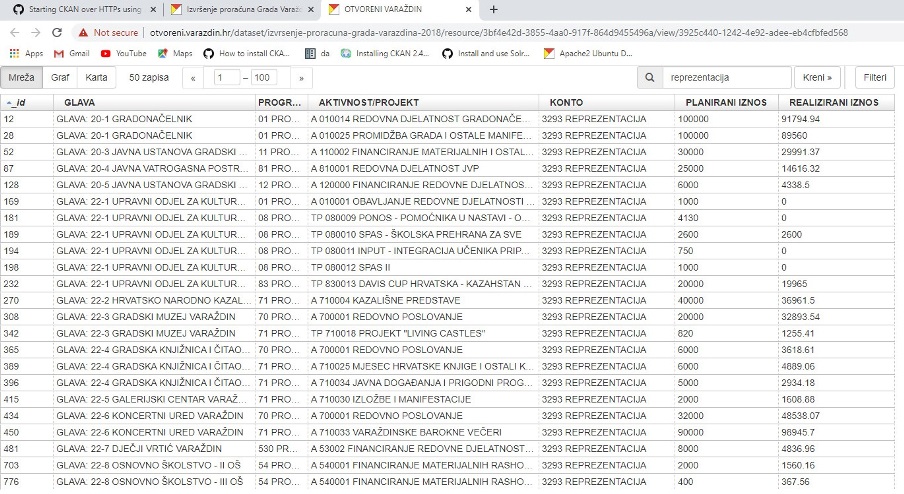Open new browser tab with plus icon
The width and height of the screenshot is (904, 494).
point(494,9)
